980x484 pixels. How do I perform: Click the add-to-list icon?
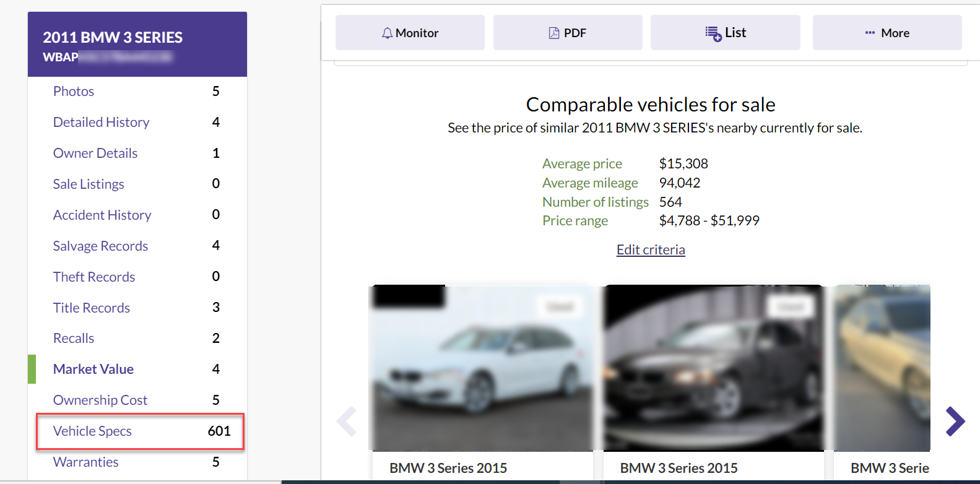coord(713,33)
